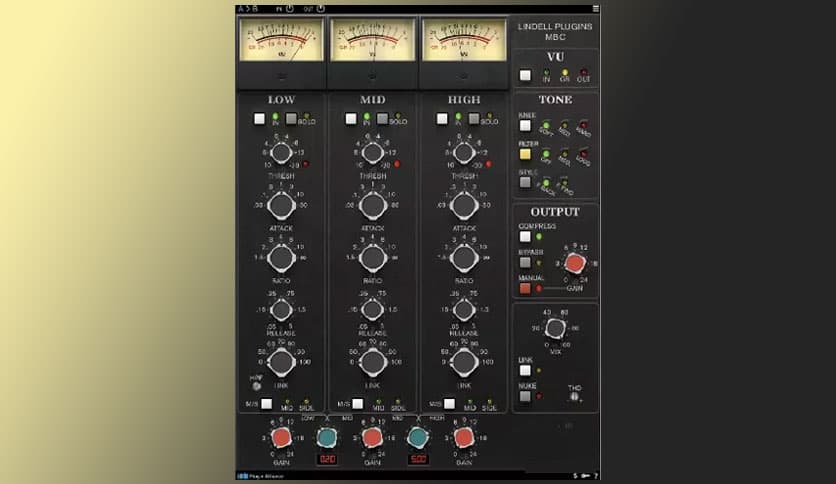Click the A>B compare control
The width and height of the screenshot is (836, 484).
coord(247,9)
